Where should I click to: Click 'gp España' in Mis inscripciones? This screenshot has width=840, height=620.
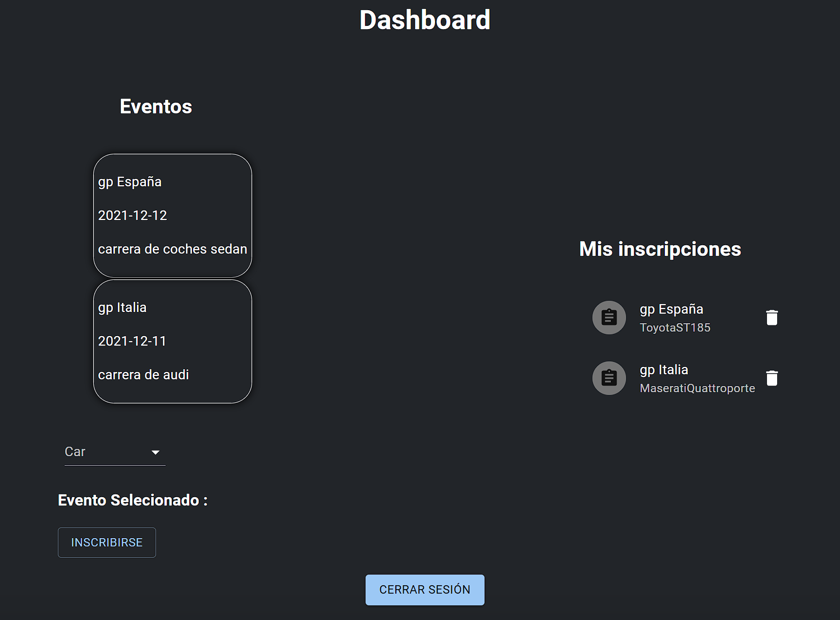(672, 309)
